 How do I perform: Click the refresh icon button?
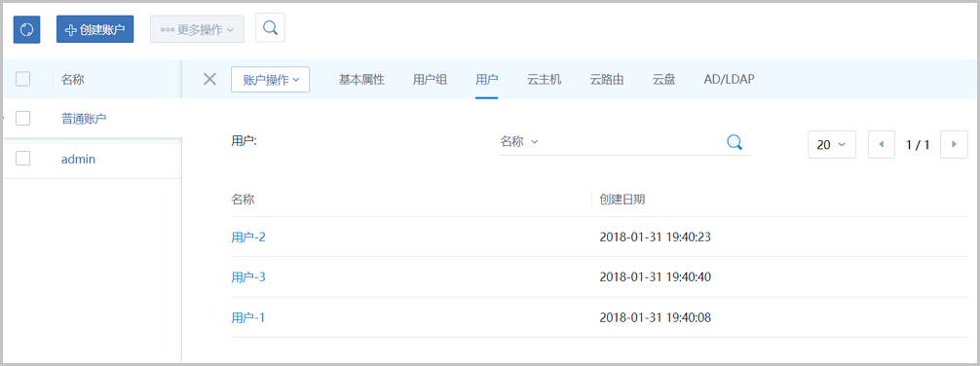coord(27,29)
